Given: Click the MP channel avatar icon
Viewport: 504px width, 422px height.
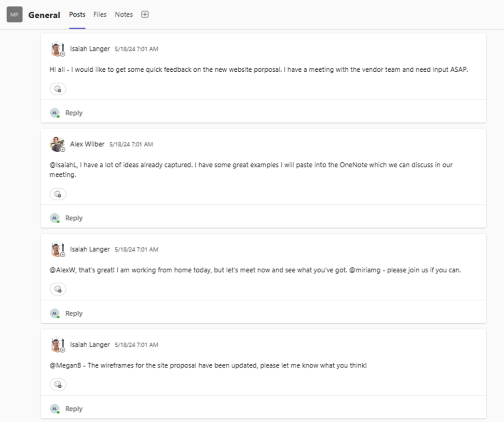Looking at the screenshot, I should [14, 14].
